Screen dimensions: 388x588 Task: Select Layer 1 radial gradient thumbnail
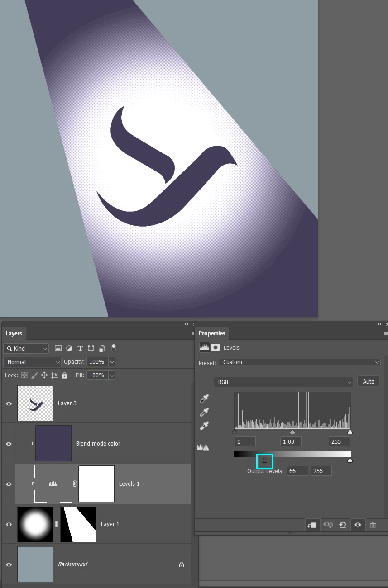pyautogui.click(x=35, y=524)
